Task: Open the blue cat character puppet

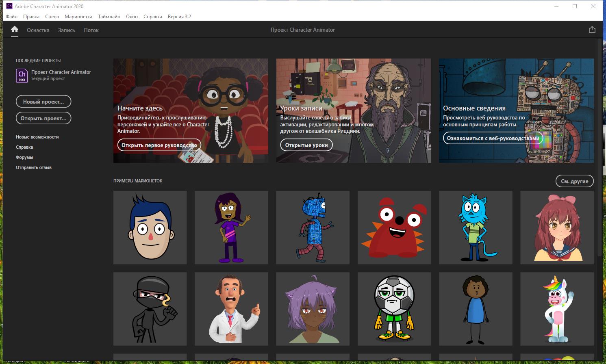Action: 476,227
